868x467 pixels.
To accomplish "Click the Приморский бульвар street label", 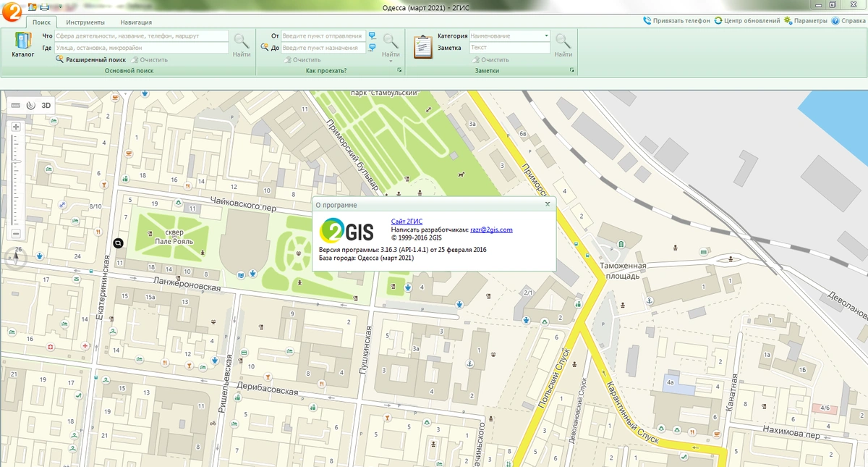I will (x=353, y=155).
